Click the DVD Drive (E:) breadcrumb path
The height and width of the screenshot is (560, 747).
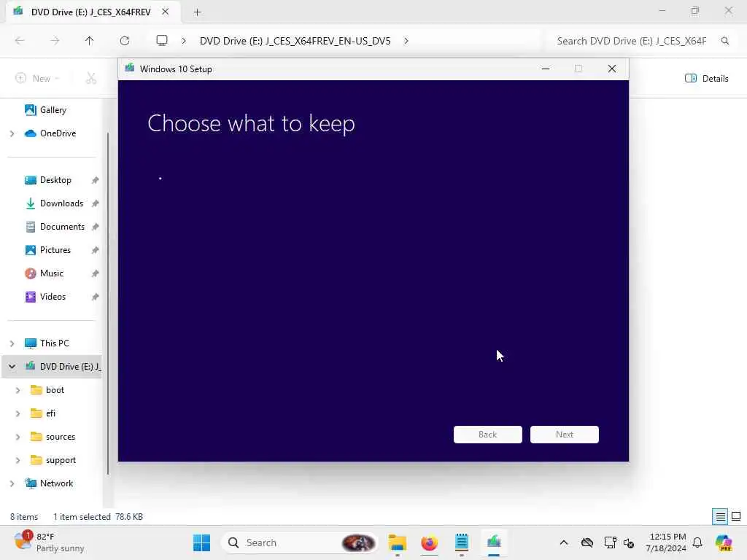coord(295,41)
